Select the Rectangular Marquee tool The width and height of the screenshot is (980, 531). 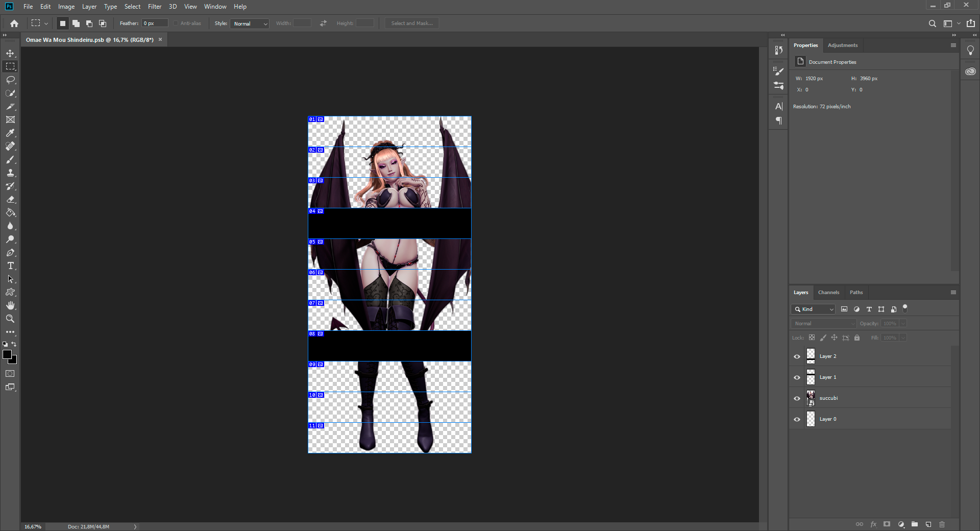point(10,66)
